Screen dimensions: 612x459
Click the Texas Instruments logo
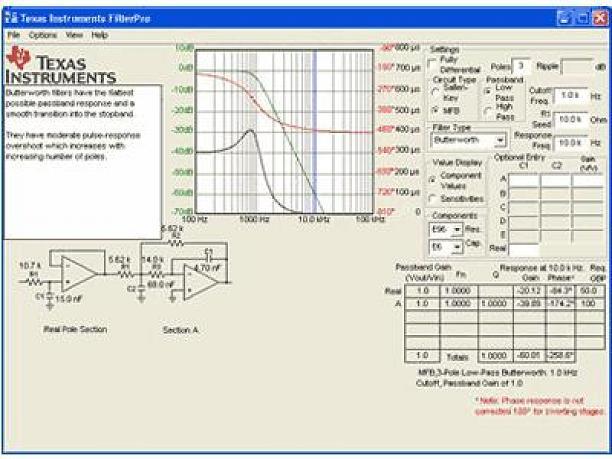61,65
